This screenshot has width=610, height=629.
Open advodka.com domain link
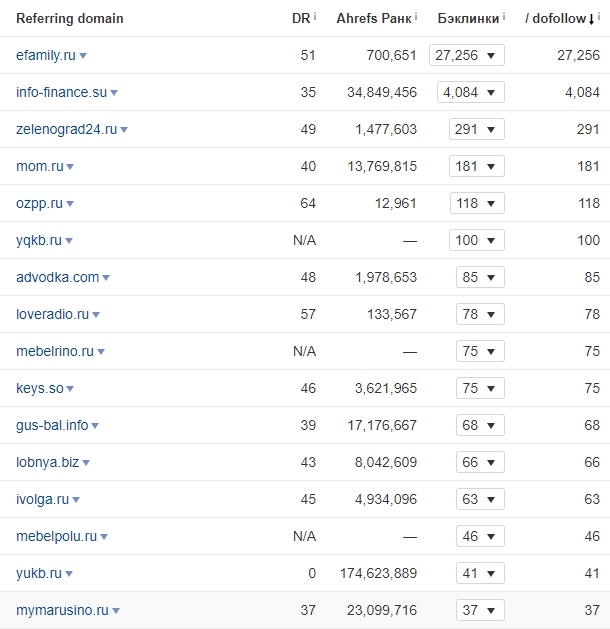[57, 277]
